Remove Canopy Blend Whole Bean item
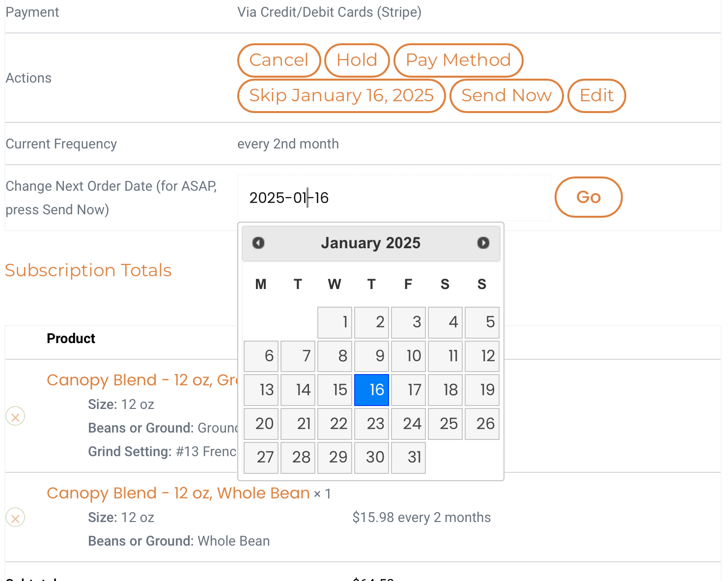The height and width of the screenshot is (581, 728). click(15, 518)
